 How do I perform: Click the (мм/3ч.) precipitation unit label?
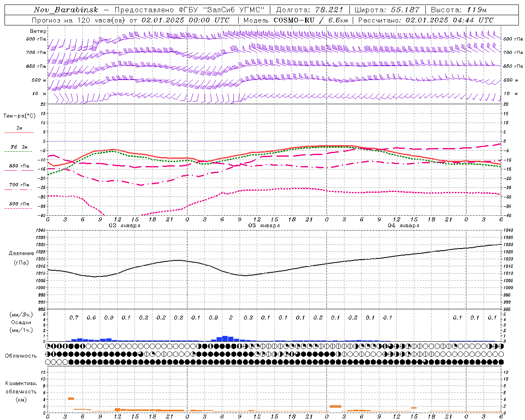tap(21, 315)
